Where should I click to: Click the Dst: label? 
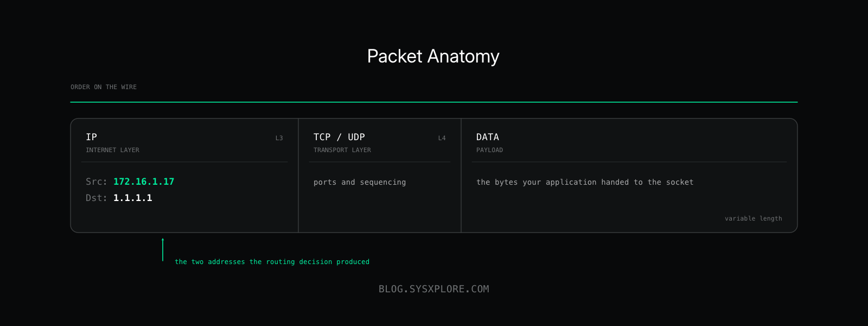click(97, 198)
